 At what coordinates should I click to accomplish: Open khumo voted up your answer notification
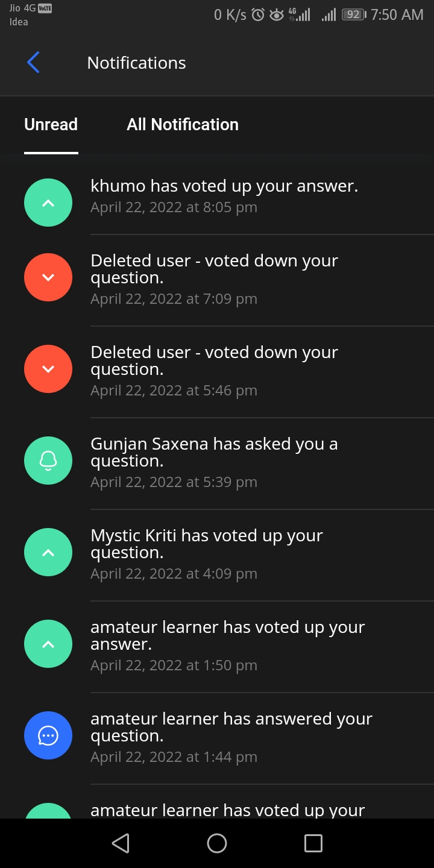coord(224,196)
